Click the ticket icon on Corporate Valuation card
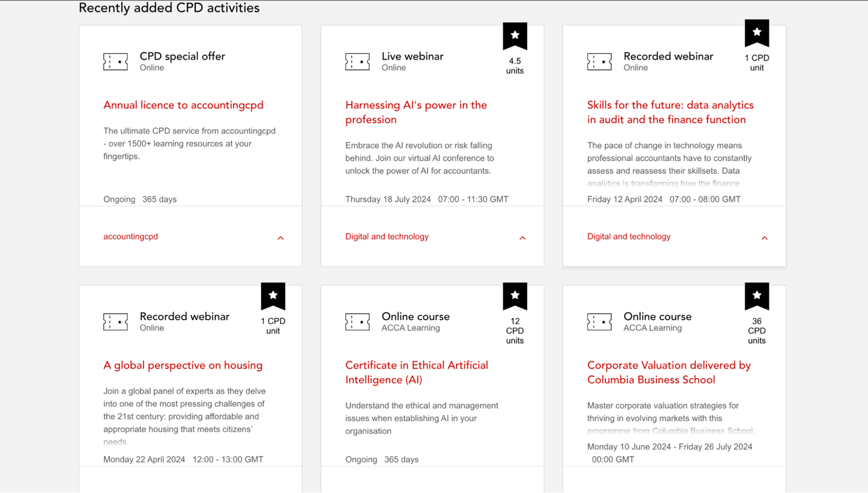This screenshot has height=493, width=868. 599,322
